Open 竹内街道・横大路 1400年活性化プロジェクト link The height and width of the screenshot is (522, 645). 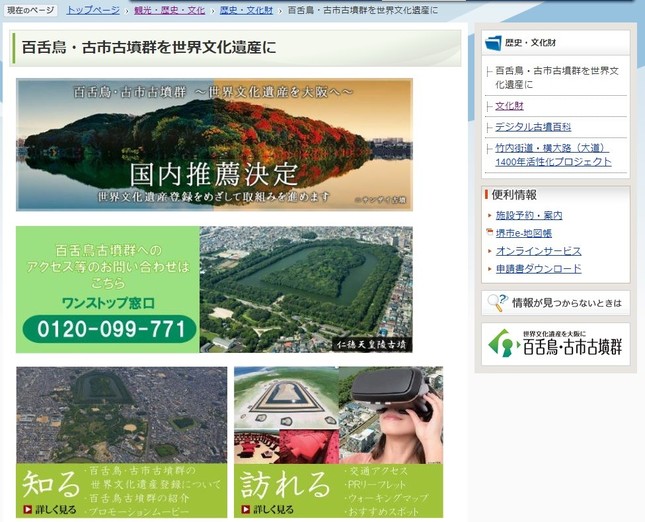(x=553, y=155)
